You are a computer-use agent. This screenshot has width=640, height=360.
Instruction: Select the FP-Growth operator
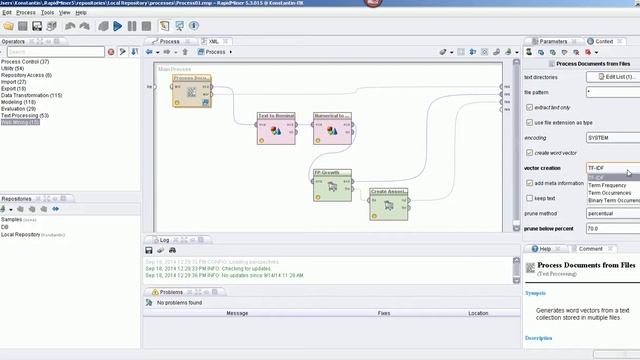click(332, 185)
